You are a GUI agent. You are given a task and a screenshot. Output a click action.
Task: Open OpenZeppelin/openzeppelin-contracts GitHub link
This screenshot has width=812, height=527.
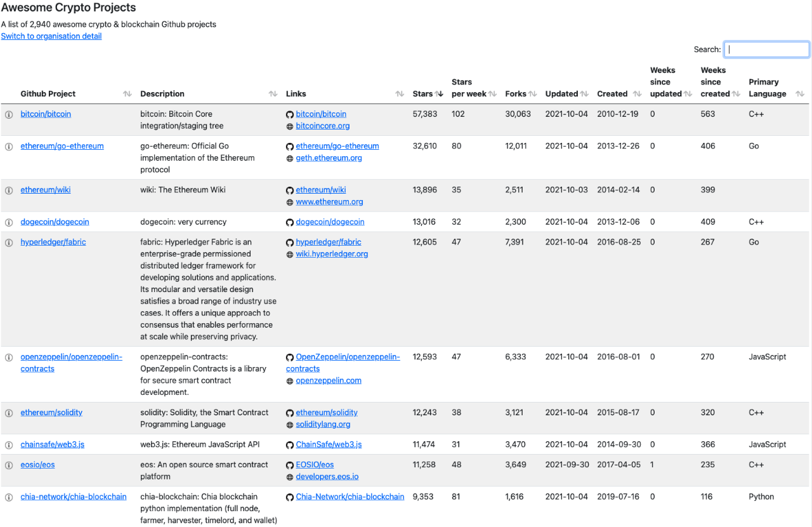coord(343,363)
